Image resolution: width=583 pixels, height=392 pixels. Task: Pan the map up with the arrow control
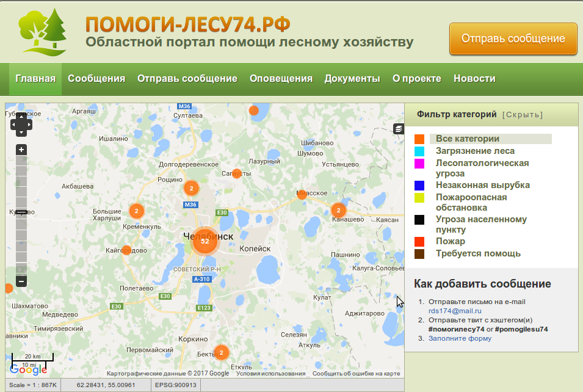[21, 117]
